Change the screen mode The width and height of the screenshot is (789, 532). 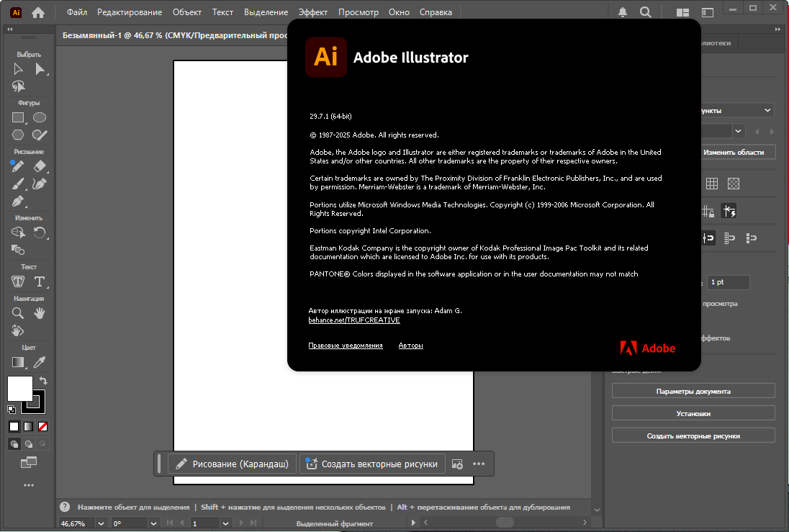[x=29, y=462]
